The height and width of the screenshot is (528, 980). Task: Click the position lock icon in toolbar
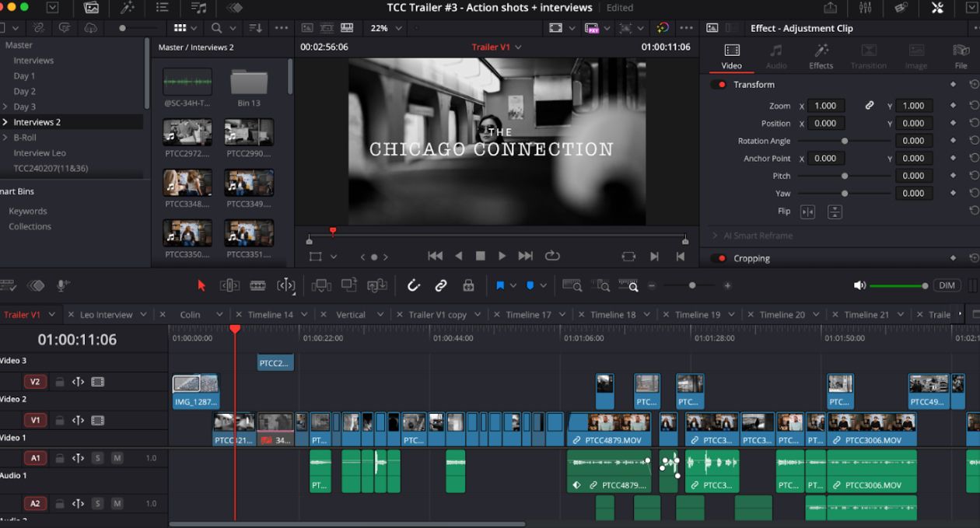(468, 285)
